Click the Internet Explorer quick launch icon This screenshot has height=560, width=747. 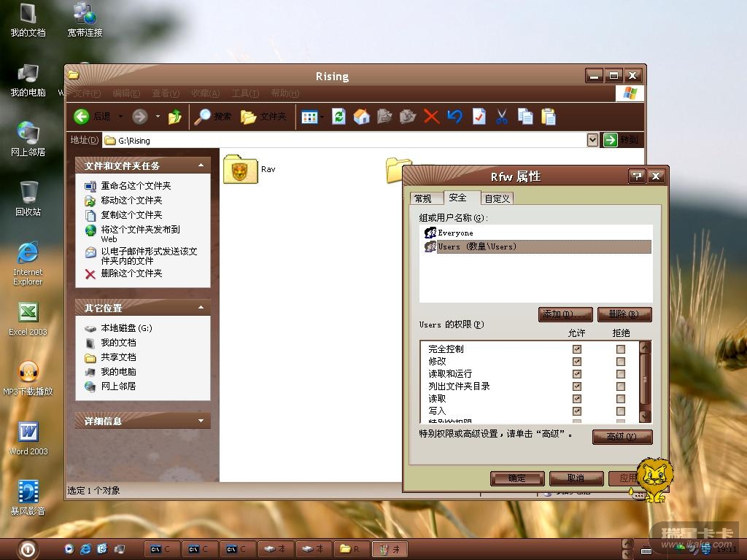point(86,549)
